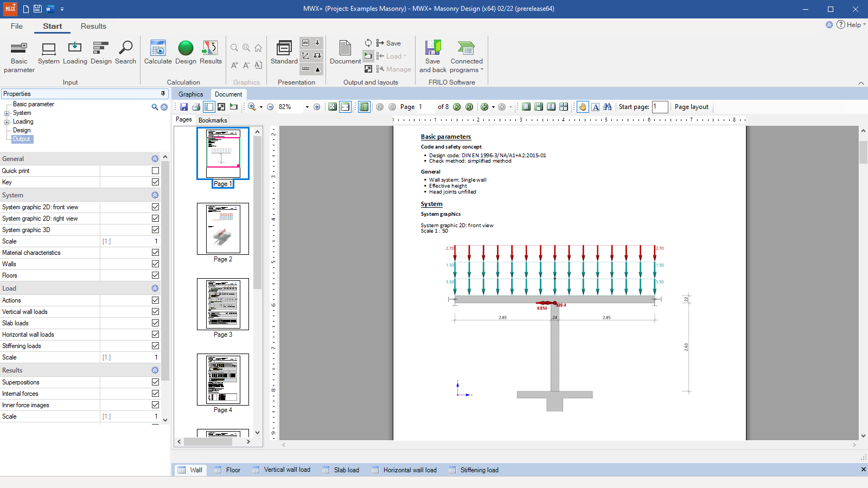Zoom in using the plus toolbar icon
This screenshot has height=488, width=868.
[317, 107]
